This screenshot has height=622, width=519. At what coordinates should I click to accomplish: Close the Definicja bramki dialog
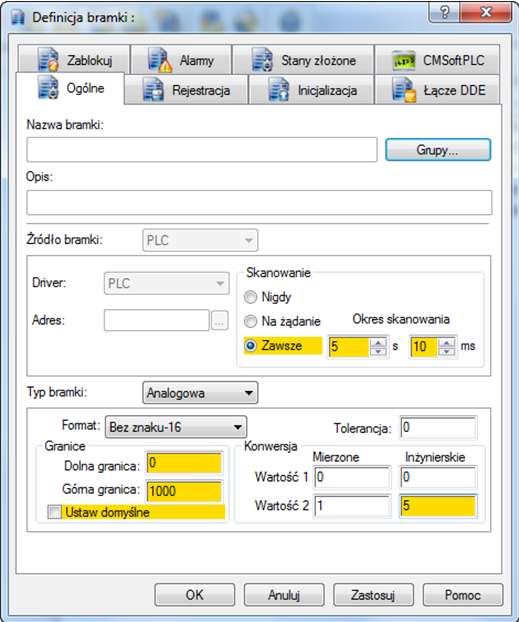(x=486, y=12)
